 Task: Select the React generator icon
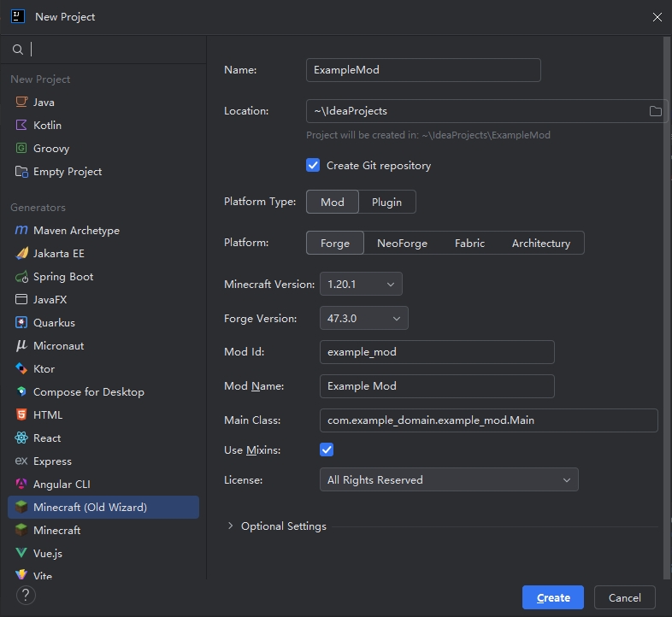point(21,438)
